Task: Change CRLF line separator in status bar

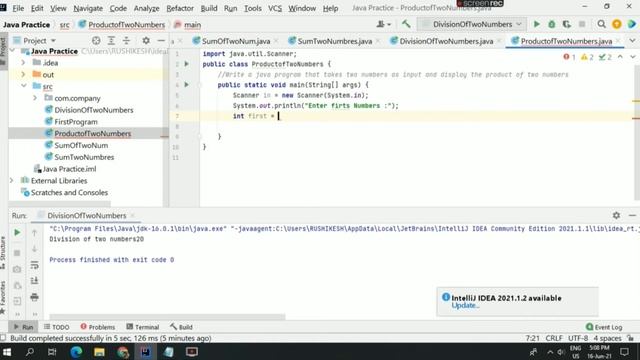Action: click(554, 338)
